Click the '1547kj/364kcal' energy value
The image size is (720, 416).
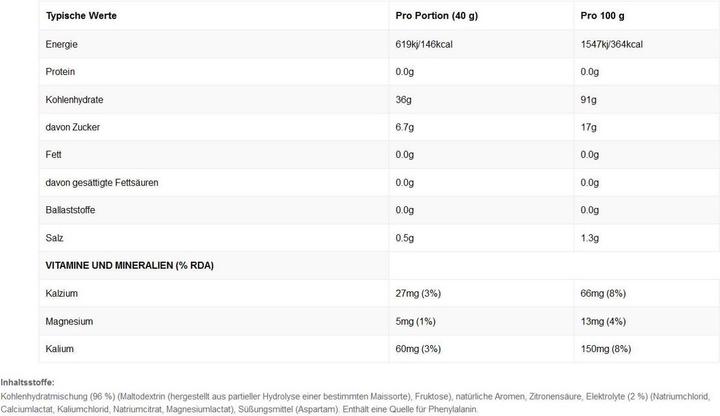[611, 45]
